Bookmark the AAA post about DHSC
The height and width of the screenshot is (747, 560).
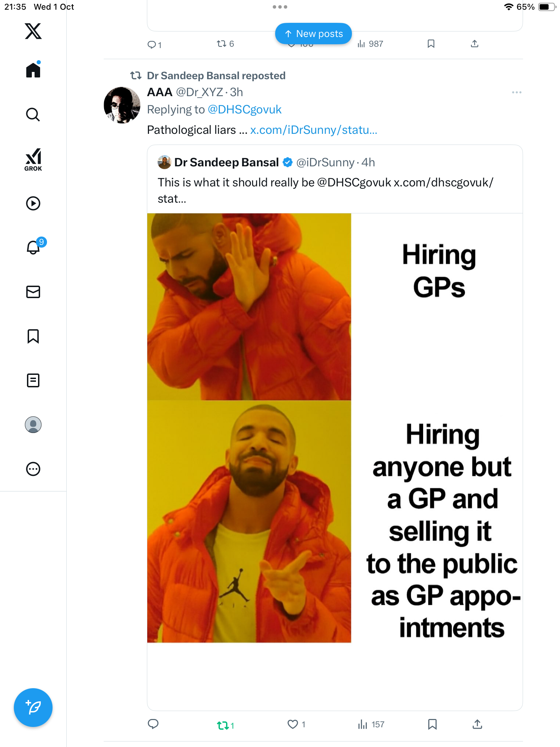(x=432, y=724)
